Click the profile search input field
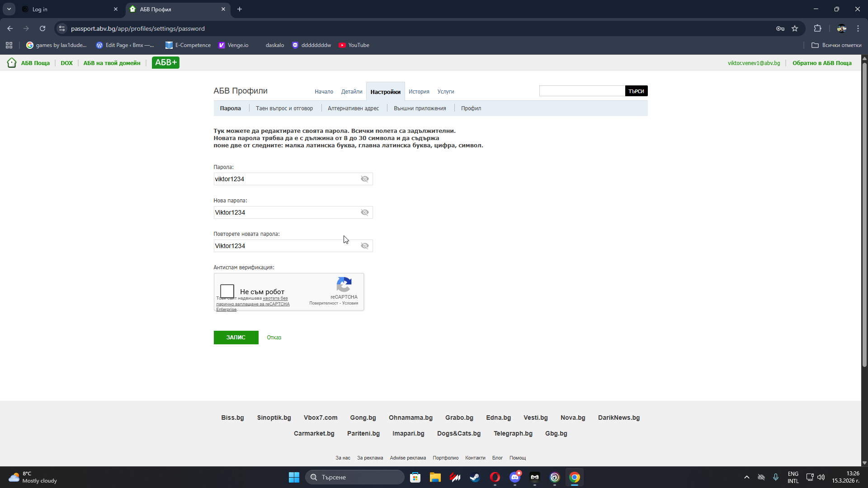 (x=582, y=91)
